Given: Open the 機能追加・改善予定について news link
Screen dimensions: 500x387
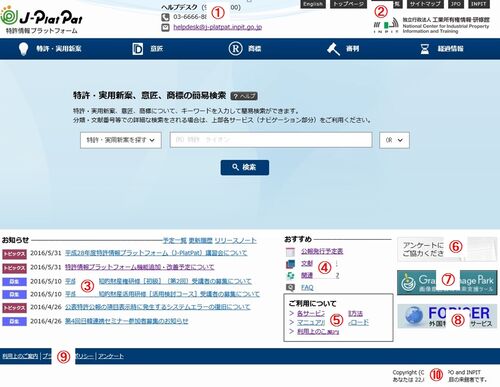Looking at the screenshot, I should coord(140,267).
